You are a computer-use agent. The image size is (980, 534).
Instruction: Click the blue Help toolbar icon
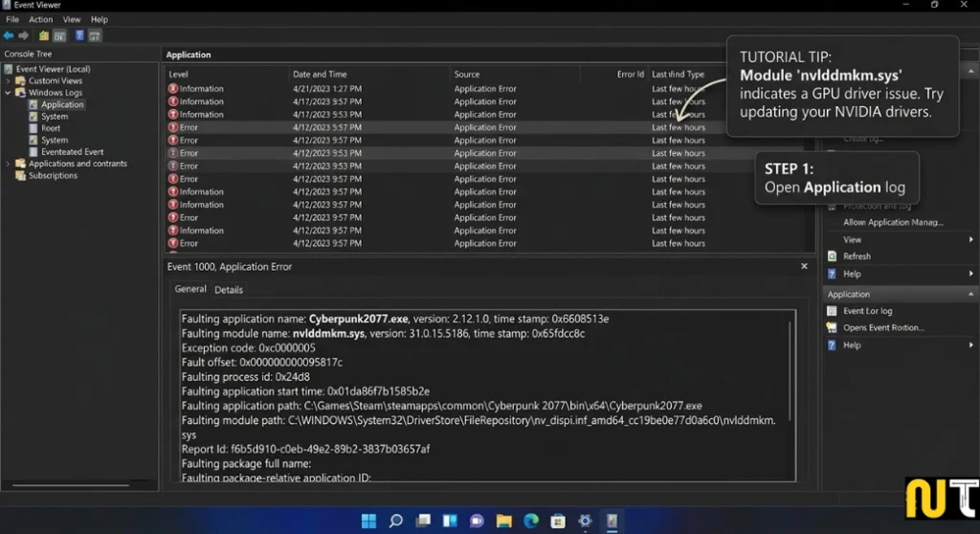click(79, 35)
